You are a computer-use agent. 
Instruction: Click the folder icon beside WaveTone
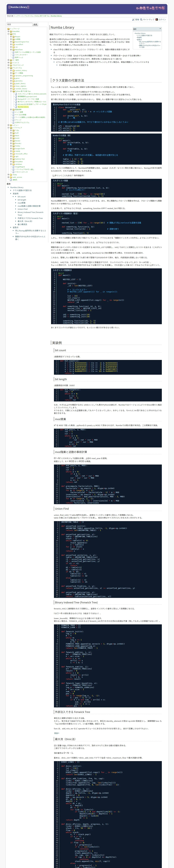(13, 49)
